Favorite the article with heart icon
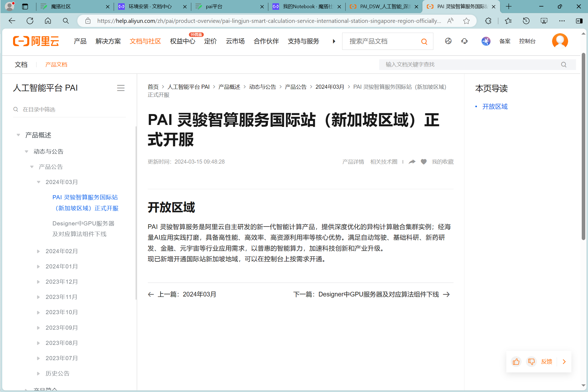 point(424,162)
